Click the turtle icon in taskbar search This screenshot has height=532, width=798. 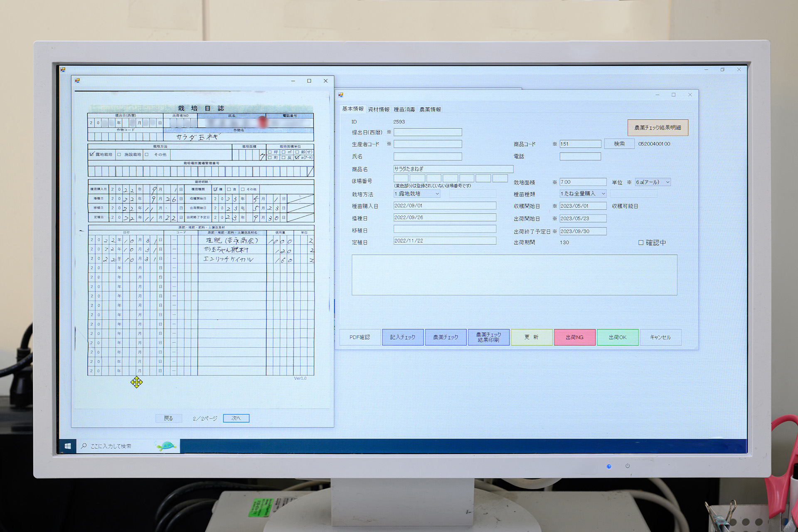167,446
